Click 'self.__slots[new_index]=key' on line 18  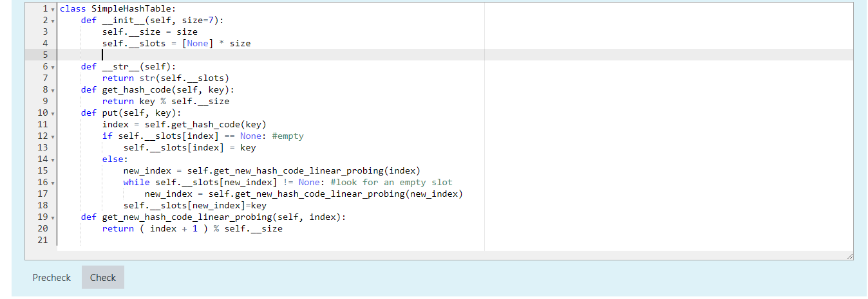click(194, 206)
